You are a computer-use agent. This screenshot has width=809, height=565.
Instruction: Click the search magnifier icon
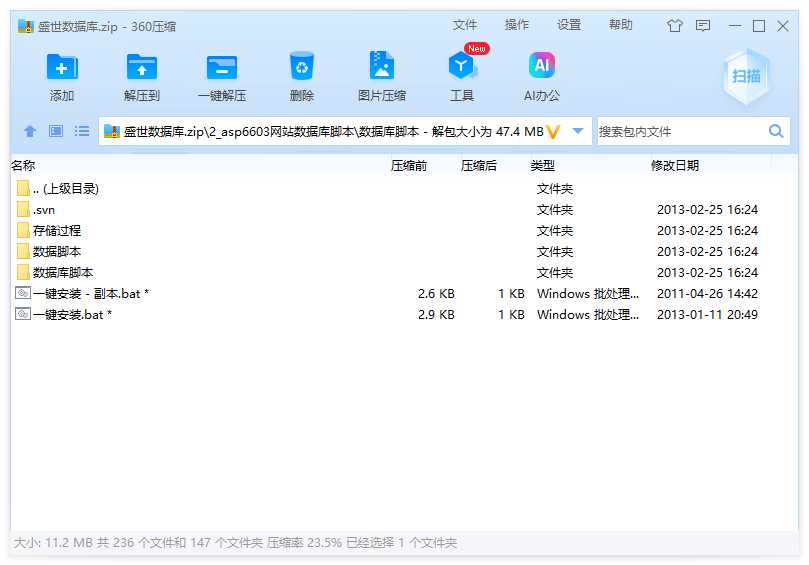(776, 131)
